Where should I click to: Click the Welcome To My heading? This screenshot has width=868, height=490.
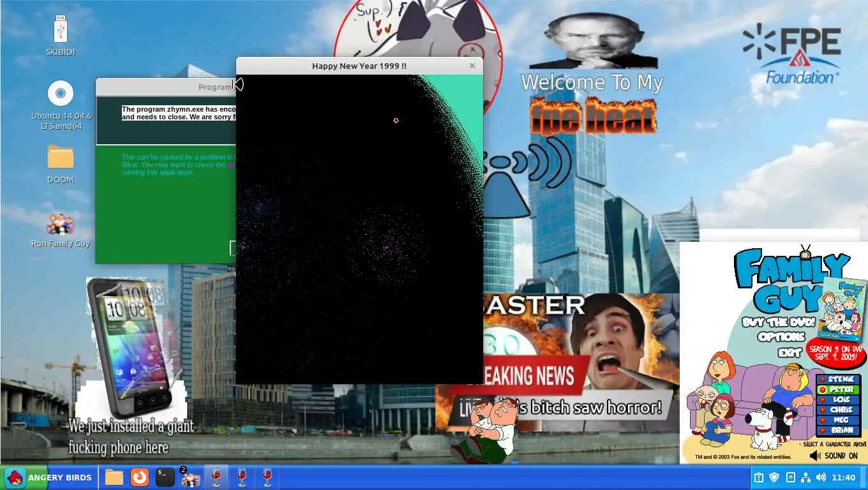pyautogui.click(x=592, y=82)
